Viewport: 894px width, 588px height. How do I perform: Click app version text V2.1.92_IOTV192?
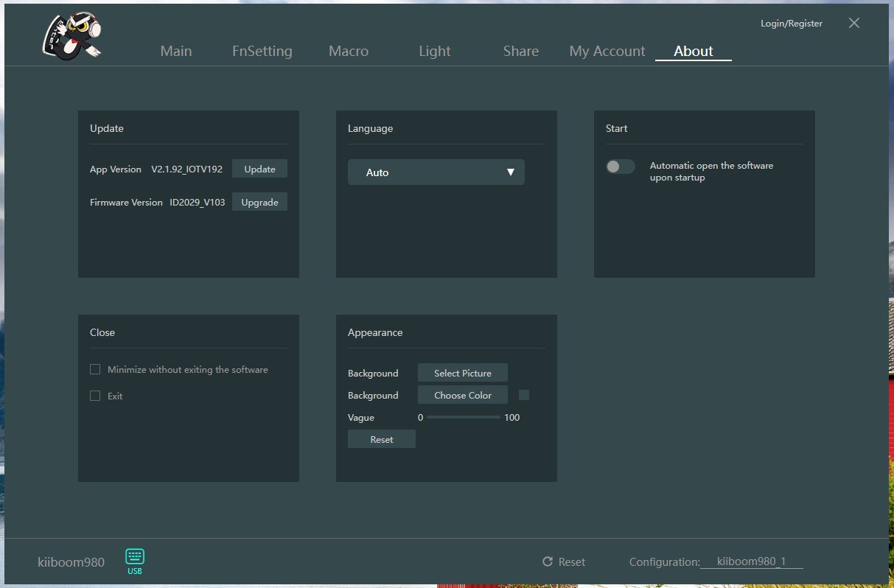pos(187,169)
